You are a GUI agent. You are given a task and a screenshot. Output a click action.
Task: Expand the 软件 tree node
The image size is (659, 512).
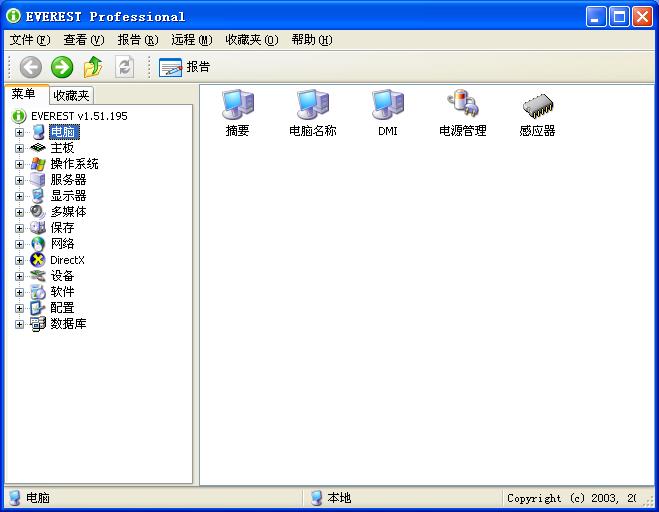(19, 292)
